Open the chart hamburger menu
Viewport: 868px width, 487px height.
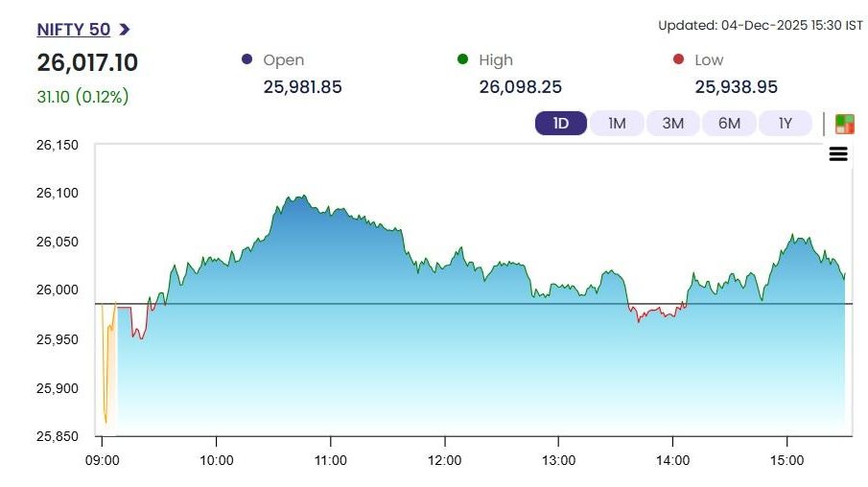pyautogui.click(x=838, y=154)
